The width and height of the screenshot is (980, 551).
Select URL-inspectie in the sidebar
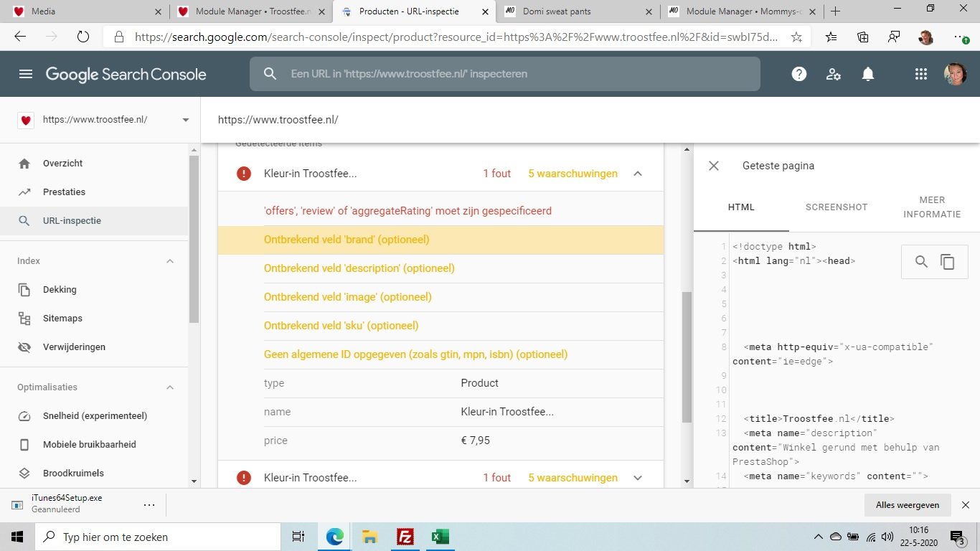pyautogui.click(x=95, y=221)
